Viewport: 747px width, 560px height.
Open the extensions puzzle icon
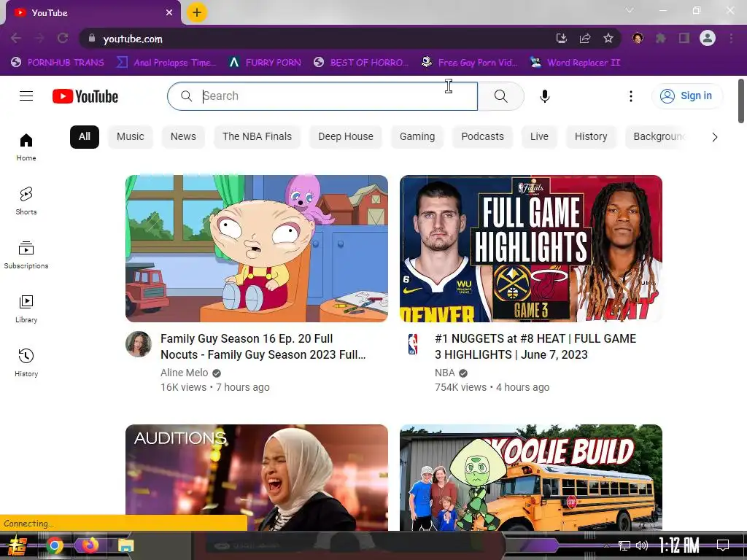point(661,38)
